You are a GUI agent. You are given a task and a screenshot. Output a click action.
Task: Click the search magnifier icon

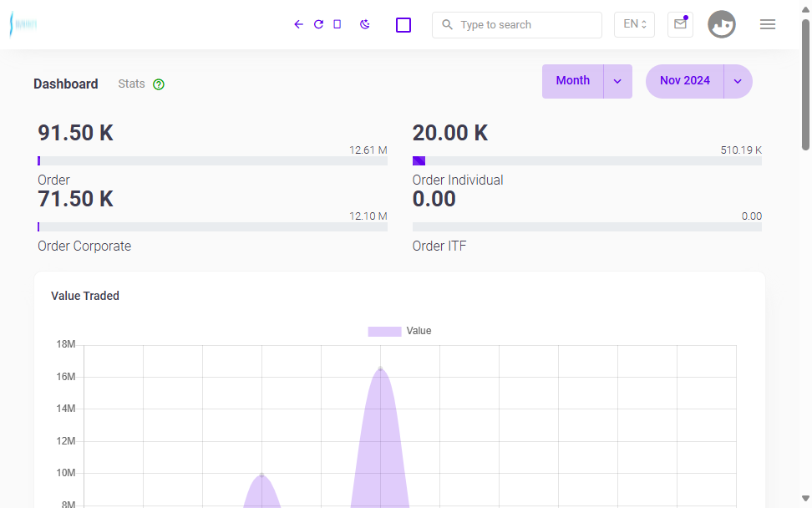(x=447, y=24)
